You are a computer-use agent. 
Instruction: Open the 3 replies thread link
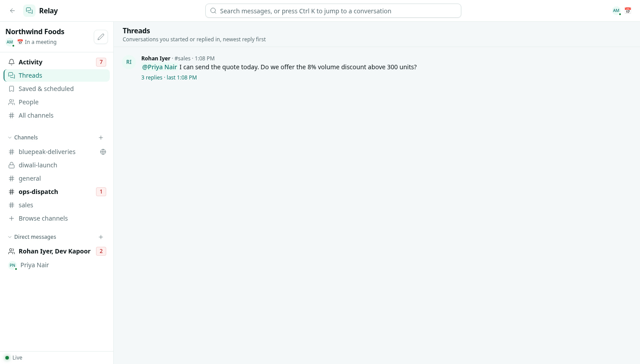tap(169, 78)
